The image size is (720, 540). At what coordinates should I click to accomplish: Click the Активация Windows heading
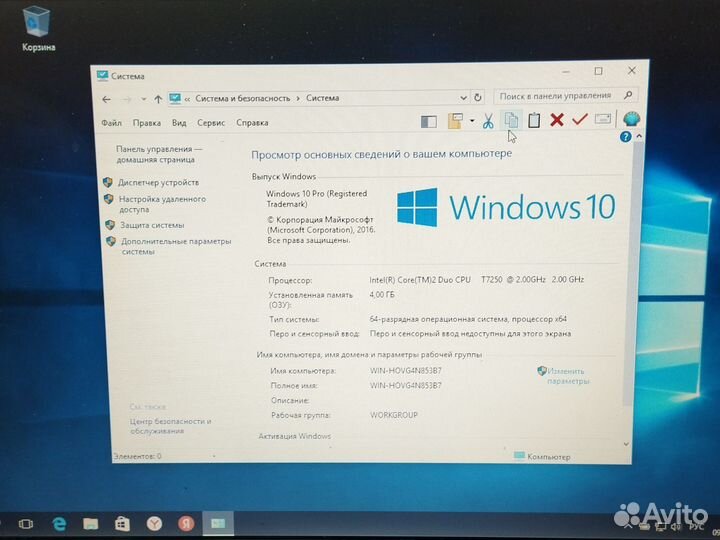[294, 436]
